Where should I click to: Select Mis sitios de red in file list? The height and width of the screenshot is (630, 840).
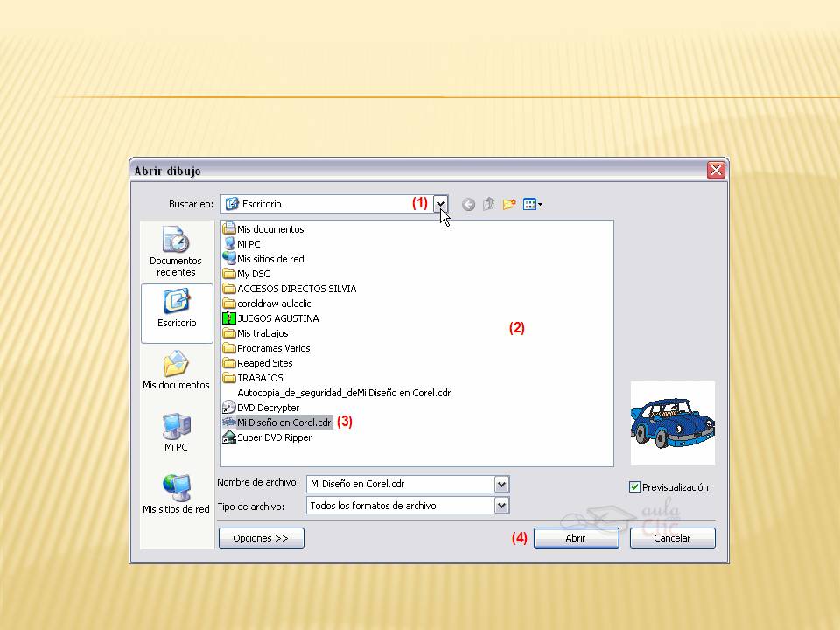[x=263, y=259]
